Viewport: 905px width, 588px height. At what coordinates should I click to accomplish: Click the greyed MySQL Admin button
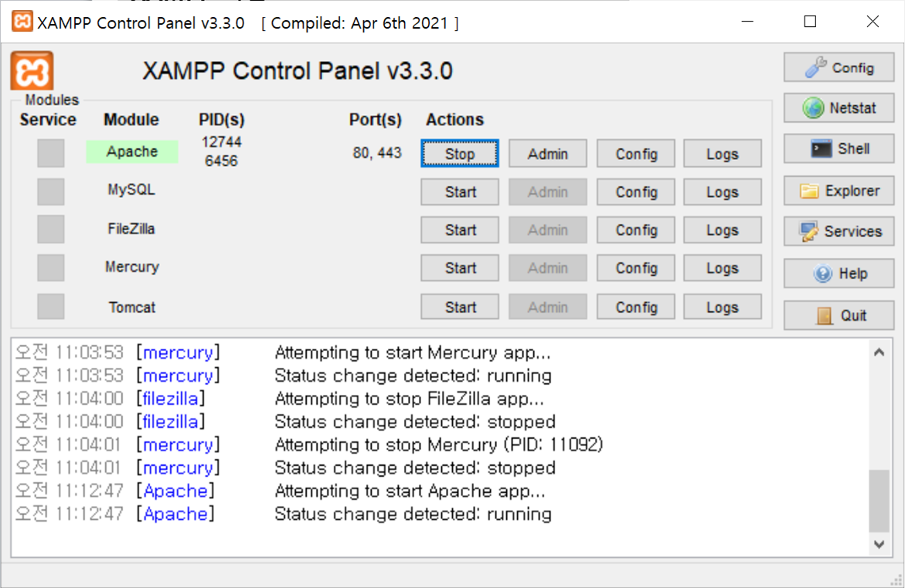548,192
